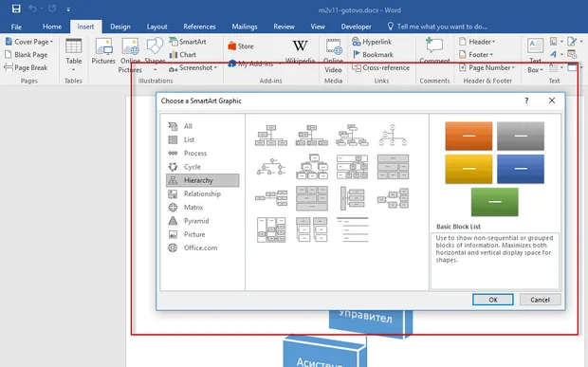Click the Hyperlink button in Links
Screen dimensions: 588x367
372,42
